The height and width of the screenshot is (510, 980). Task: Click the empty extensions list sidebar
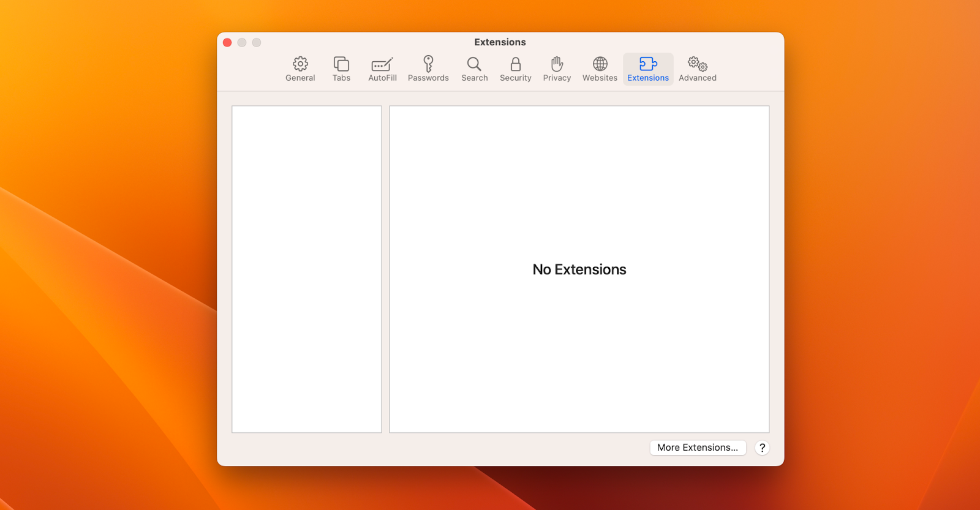point(307,269)
